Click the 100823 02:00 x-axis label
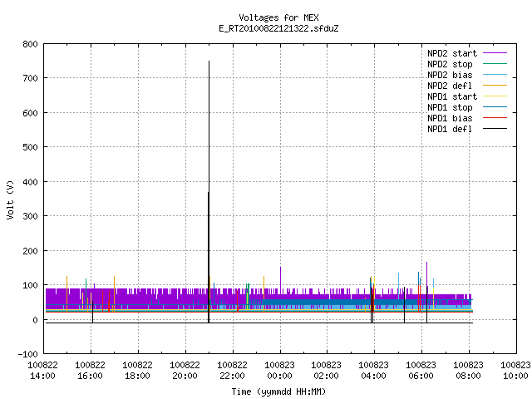 (x=327, y=371)
